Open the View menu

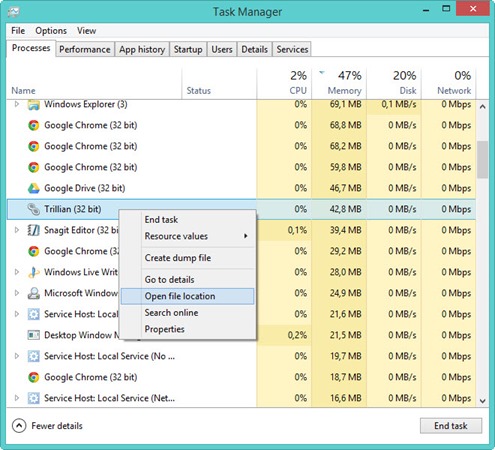(x=87, y=31)
